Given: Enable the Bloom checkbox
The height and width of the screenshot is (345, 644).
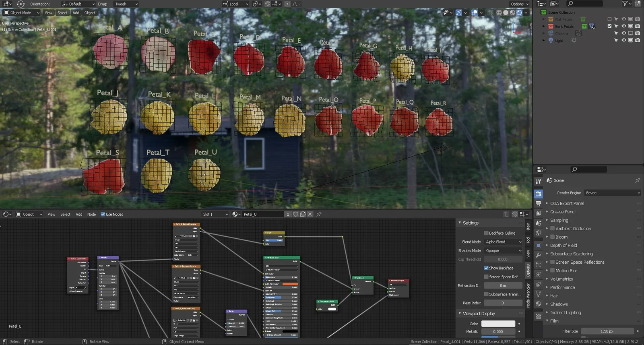Looking at the screenshot, I should pos(553,237).
